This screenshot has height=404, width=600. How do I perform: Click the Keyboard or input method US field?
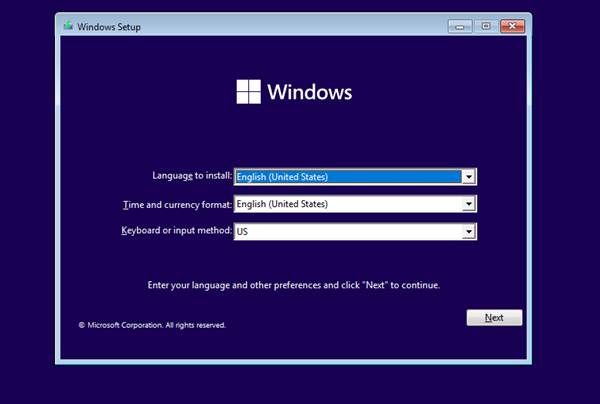tap(355, 231)
